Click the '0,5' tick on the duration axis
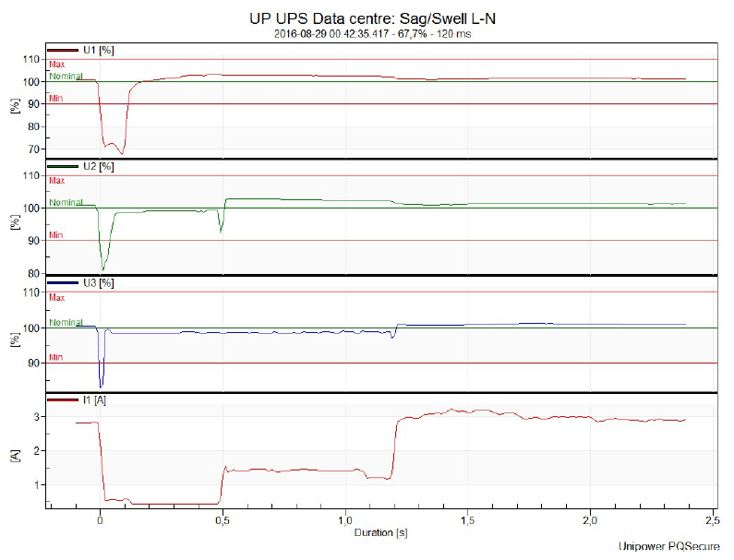Viewport: 734px width, 560px height. coord(223,521)
